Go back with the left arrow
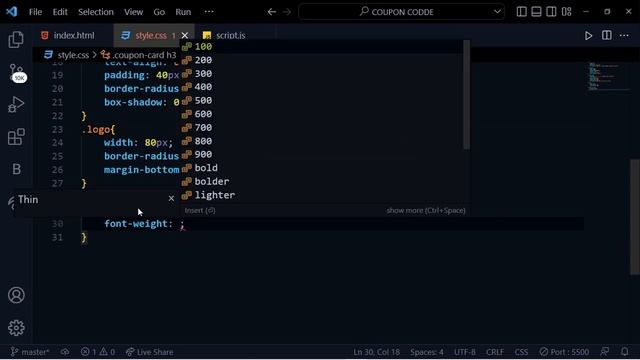 point(272,12)
